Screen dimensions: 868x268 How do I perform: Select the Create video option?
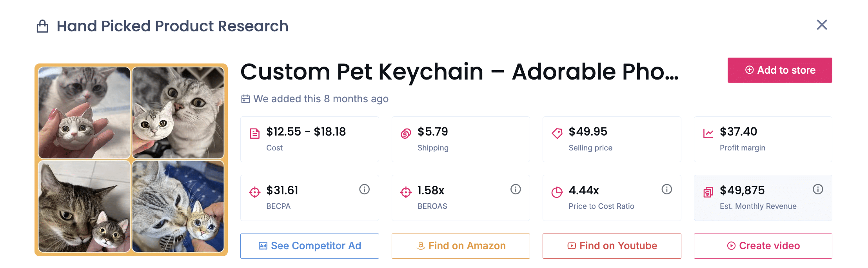pos(763,246)
